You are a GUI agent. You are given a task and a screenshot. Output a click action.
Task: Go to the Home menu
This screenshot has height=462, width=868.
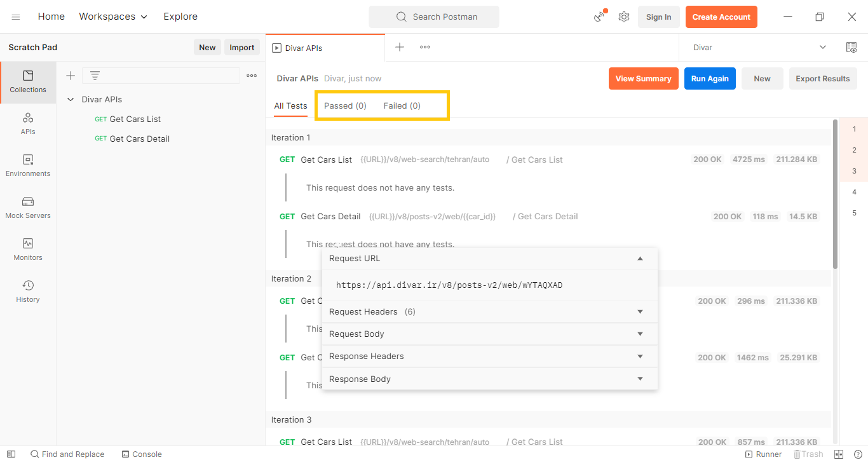(x=51, y=17)
